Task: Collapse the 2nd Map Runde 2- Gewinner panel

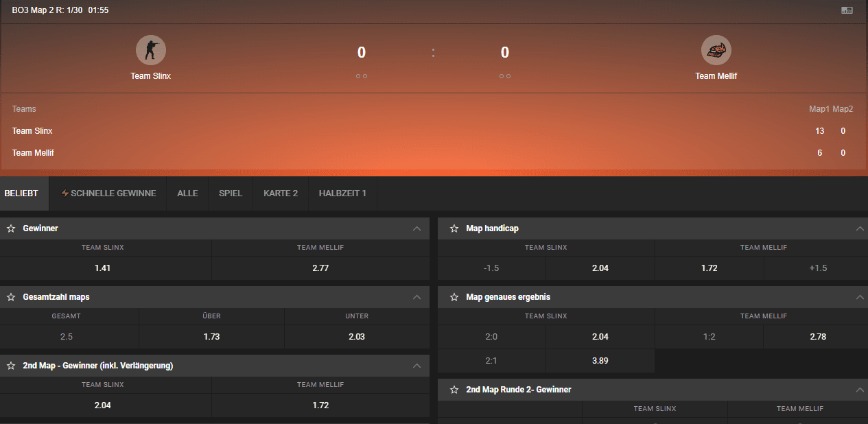Action: pyautogui.click(x=860, y=390)
